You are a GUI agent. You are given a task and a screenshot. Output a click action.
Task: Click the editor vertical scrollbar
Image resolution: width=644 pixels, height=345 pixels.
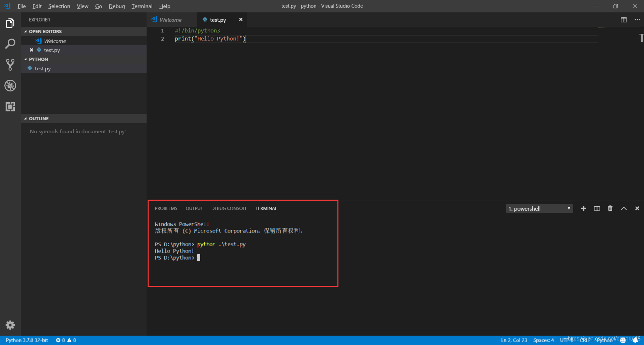click(641, 114)
